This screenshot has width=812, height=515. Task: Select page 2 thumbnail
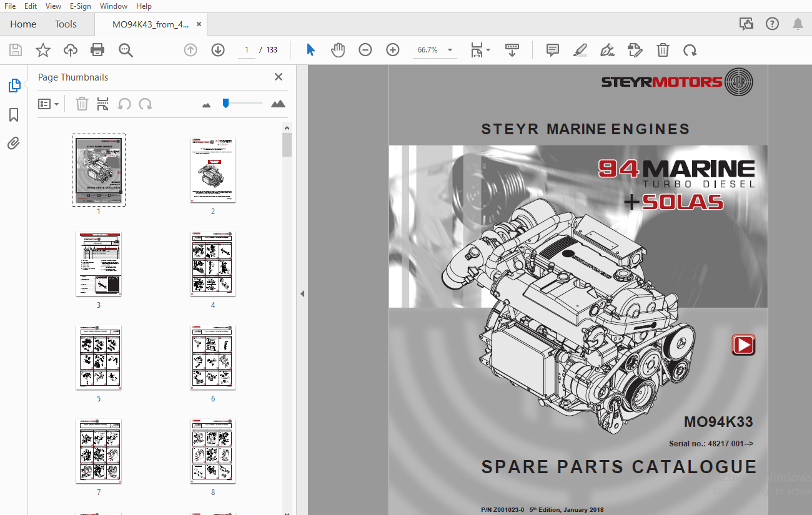point(213,170)
